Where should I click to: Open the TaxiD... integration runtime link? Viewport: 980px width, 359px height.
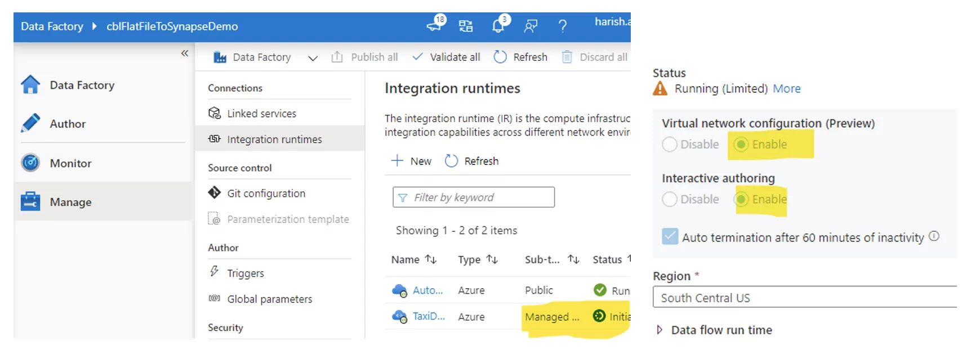pyautogui.click(x=429, y=316)
